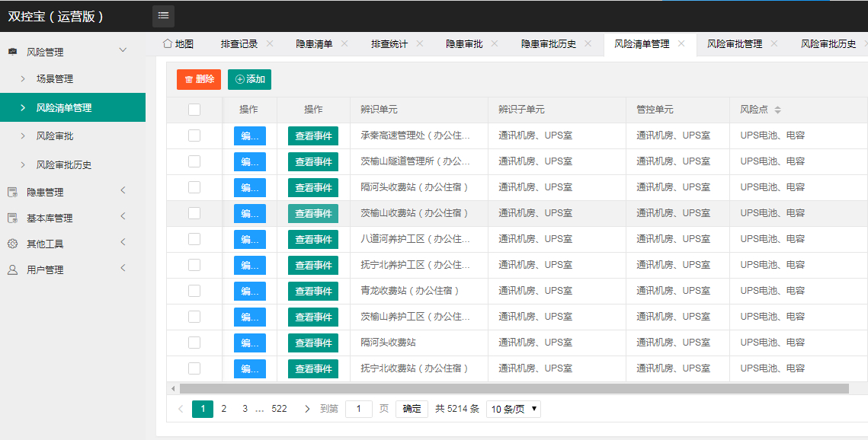Viewport: 868px width, 440px height.
Task: Click the 隐患管理 sidebar icon
Action: pyautogui.click(x=12, y=192)
